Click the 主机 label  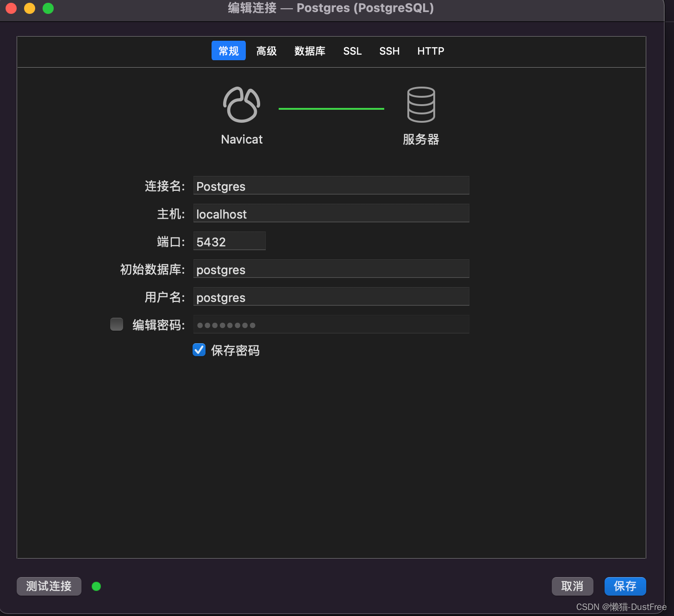(x=171, y=214)
